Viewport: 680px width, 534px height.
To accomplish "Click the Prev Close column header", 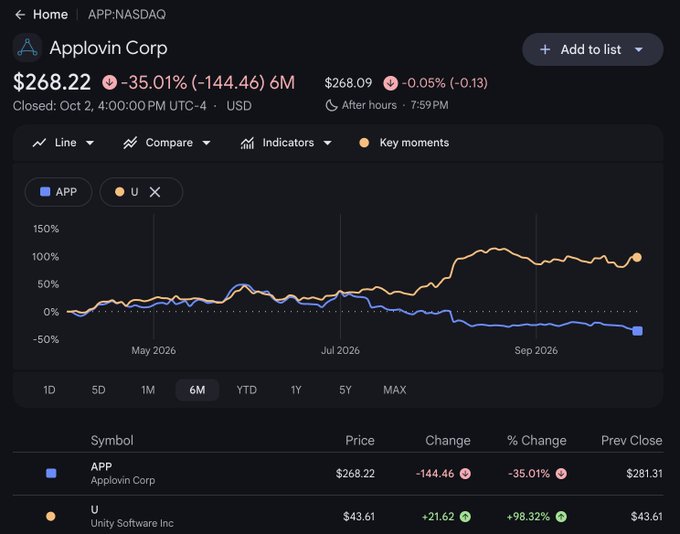I will pyautogui.click(x=632, y=440).
